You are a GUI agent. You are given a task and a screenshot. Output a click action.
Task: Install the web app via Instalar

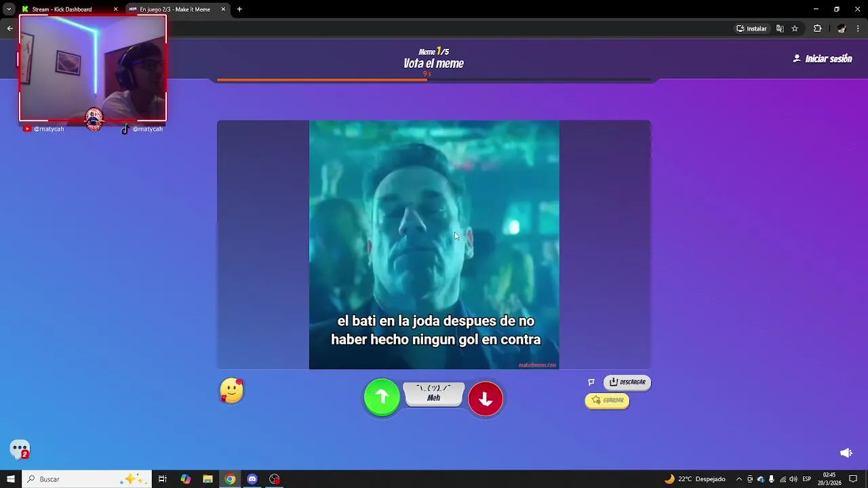(x=751, y=28)
